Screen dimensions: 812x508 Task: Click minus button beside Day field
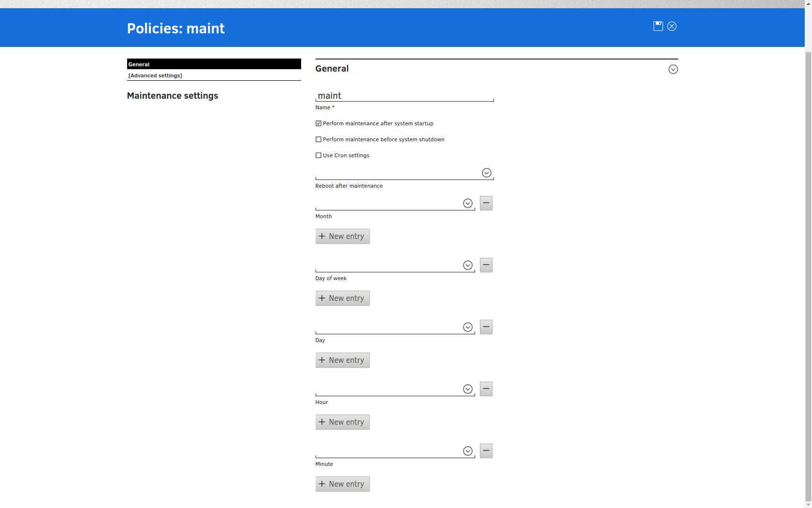click(x=486, y=327)
